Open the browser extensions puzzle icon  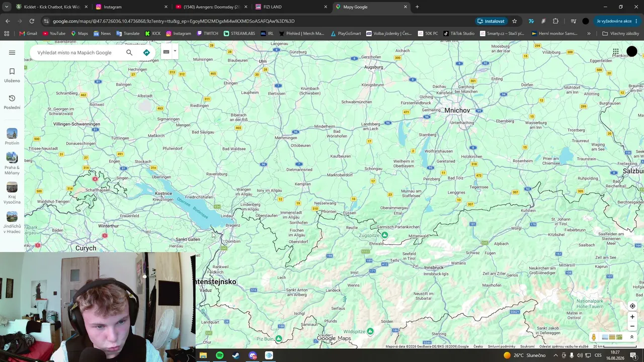[555, 21]
